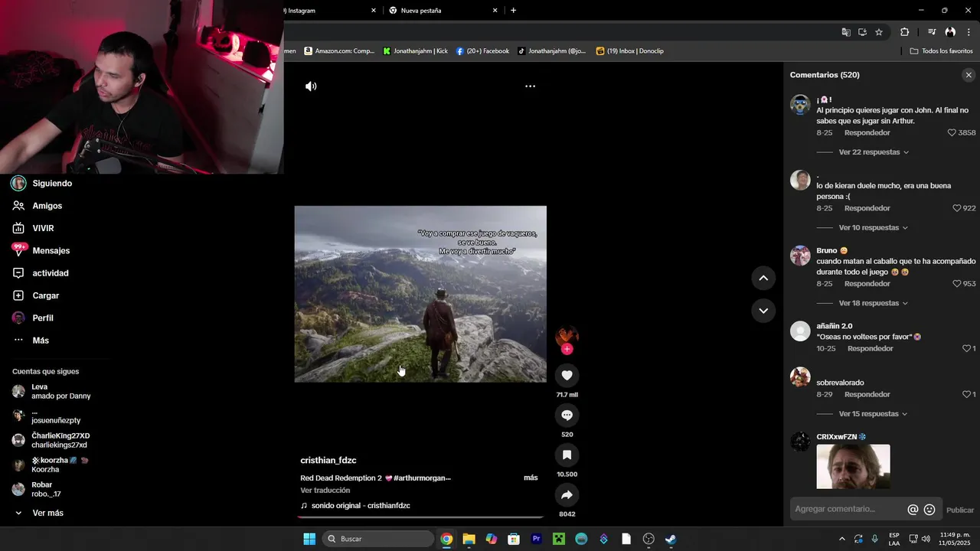Open the comments bubble showing 520

567,415
